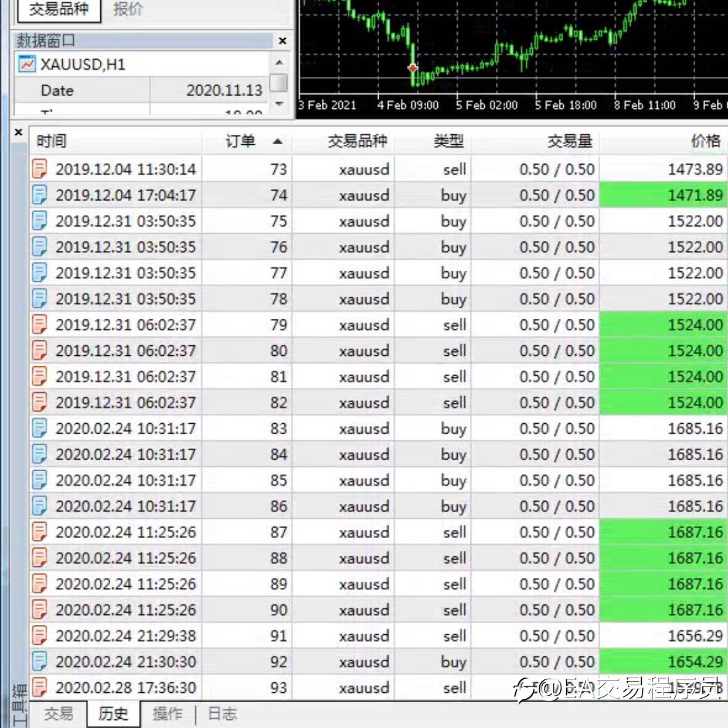Open the 日志 journal tab
Viewport: 728px width, 728px height.
point(222,713)
